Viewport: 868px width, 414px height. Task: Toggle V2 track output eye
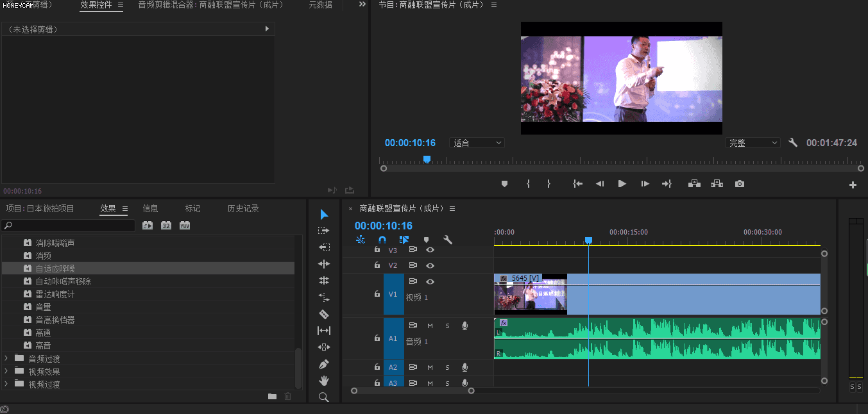coord(430,265)
